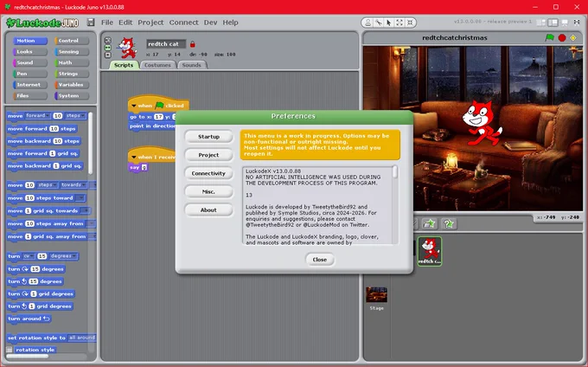Screen dimensions: 588x367
Task: Click the redtch cat sprite name field
Action: coord(166,44)
